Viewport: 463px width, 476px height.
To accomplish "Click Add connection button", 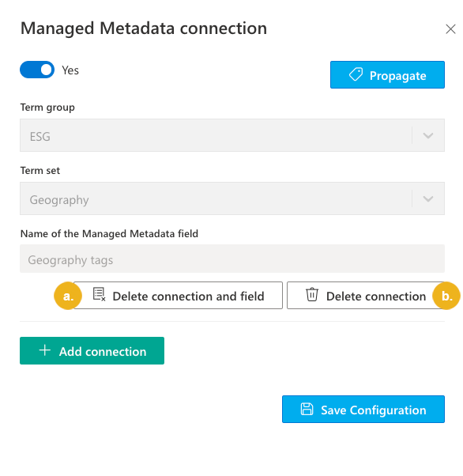I will tap(92, 350).
